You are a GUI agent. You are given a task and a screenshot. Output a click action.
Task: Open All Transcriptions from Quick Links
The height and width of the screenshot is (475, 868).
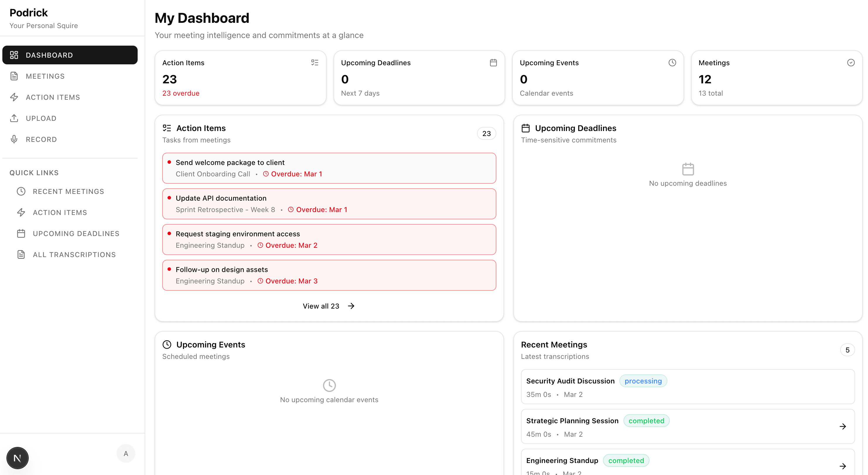pos(74,254)
